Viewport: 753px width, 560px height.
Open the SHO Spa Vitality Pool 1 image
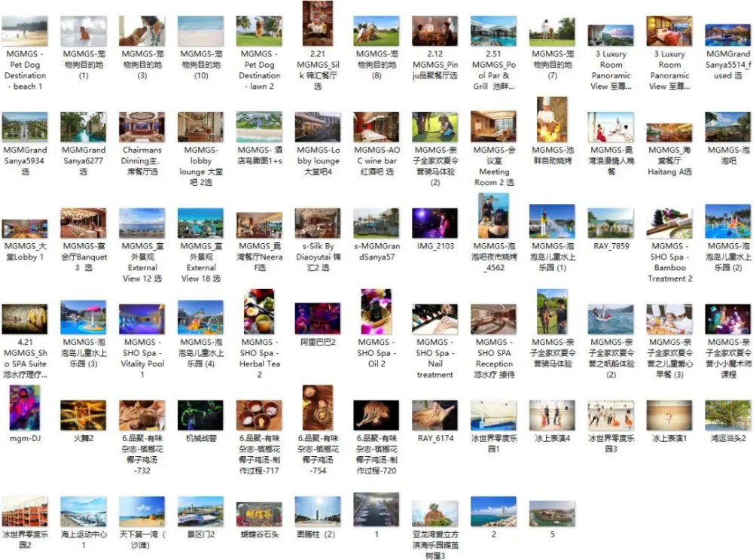(x=142, y=318)
